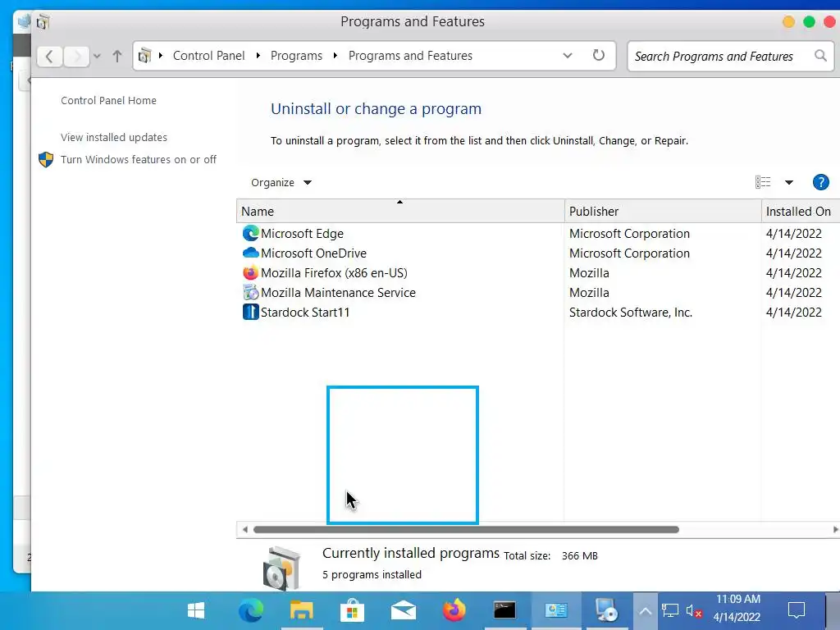Click the address bar Control Panel icon
840x630 pixels.
tap(144, 56)
